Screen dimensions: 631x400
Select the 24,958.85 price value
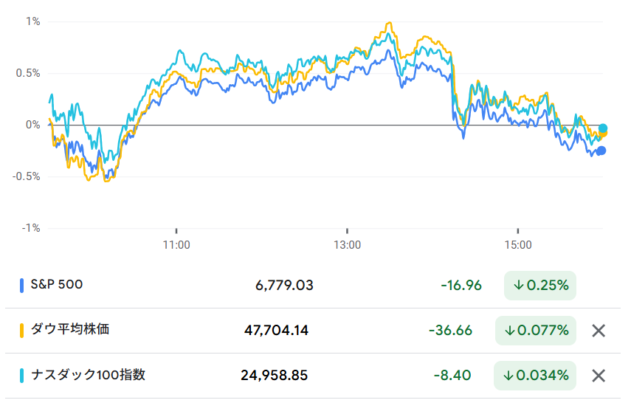(x=277, y=375)
